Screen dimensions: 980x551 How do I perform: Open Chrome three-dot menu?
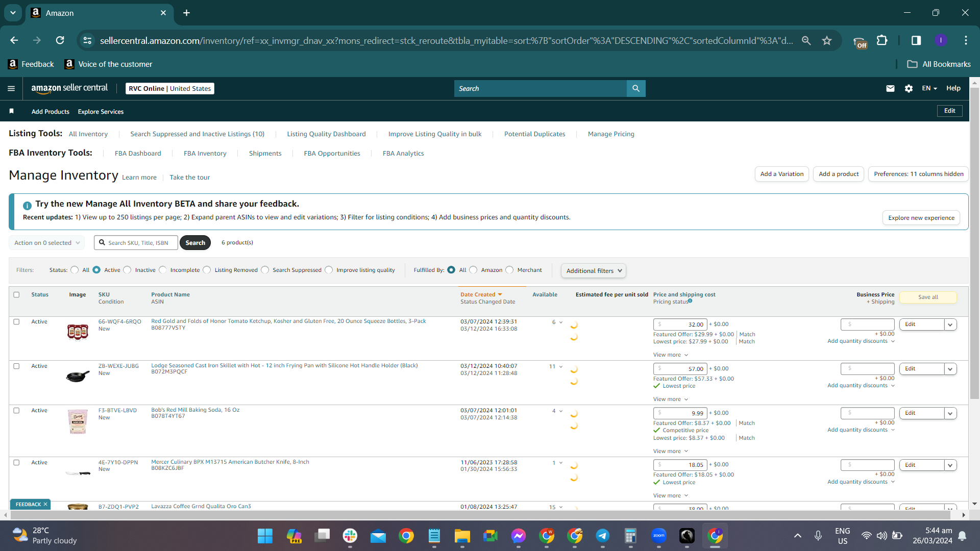pyautogui.click(x=966, y=40)
